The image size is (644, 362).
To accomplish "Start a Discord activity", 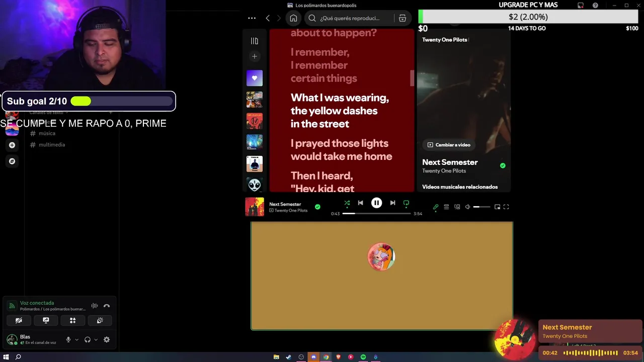I will [x=73, y=320].
